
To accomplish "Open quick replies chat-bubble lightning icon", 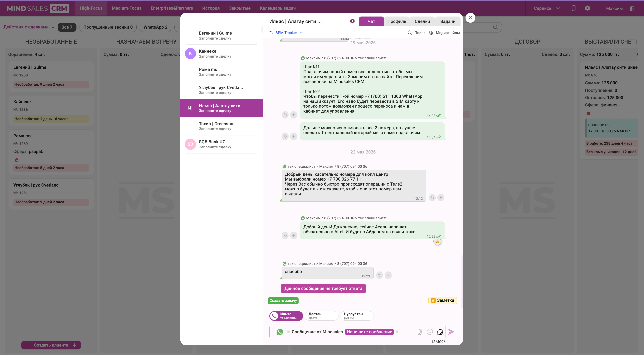I will 440,332.
